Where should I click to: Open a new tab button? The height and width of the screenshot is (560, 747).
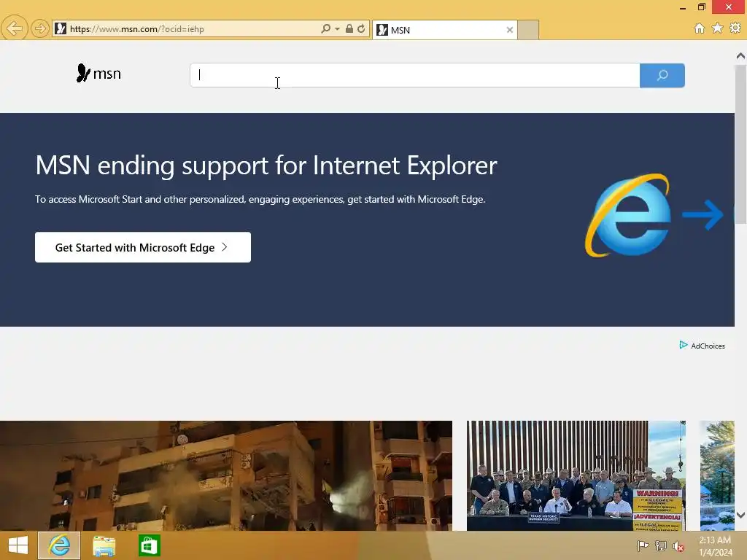(x=528, y=30)
